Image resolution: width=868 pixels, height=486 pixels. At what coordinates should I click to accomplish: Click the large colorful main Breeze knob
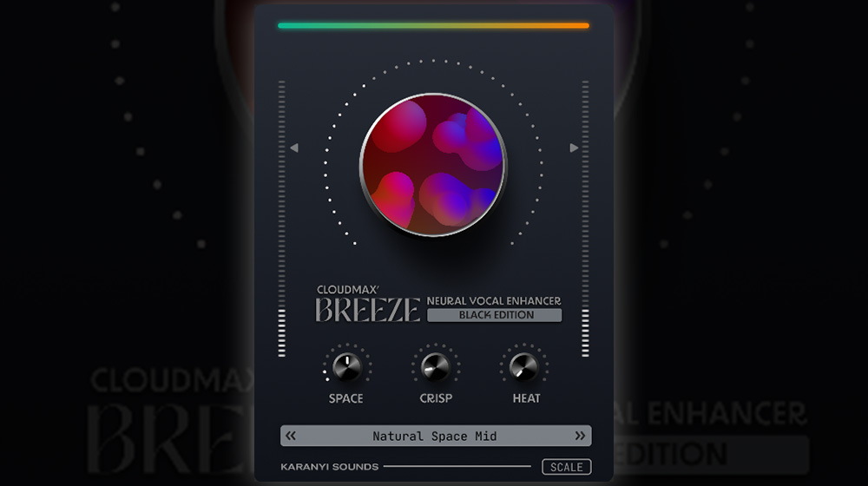433,165
